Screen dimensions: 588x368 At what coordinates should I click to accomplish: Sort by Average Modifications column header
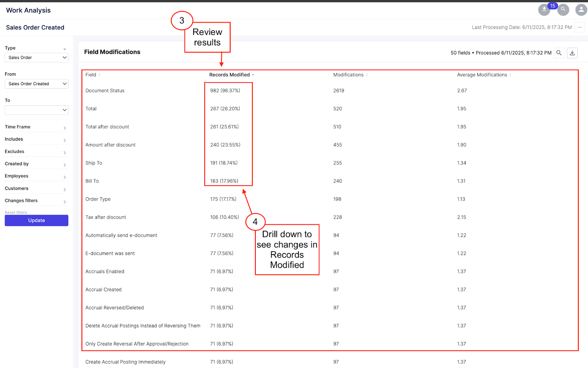pyautogui.click(x=484, y=75)
